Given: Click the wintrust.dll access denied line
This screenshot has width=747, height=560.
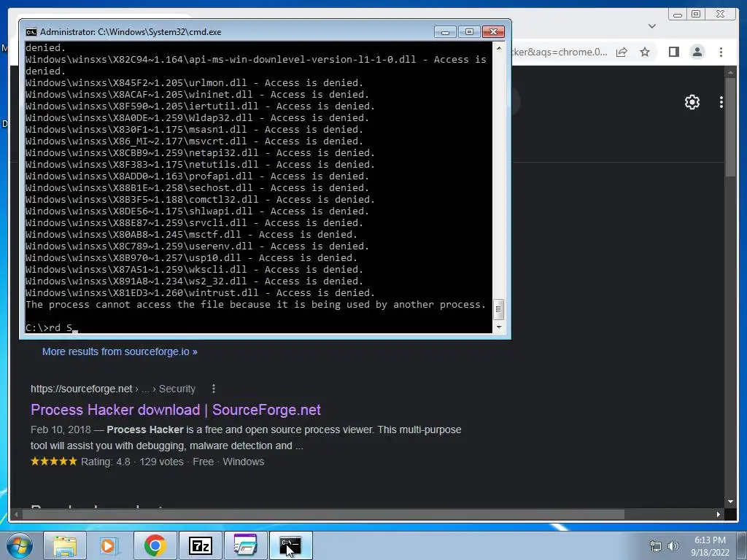Looking at the screenshot, I should (200, 293).
